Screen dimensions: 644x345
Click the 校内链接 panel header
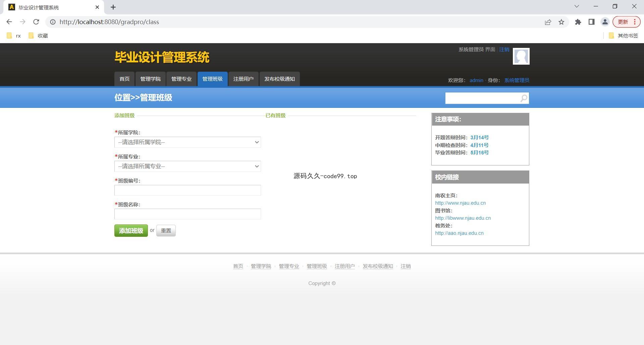pos(480,177)
